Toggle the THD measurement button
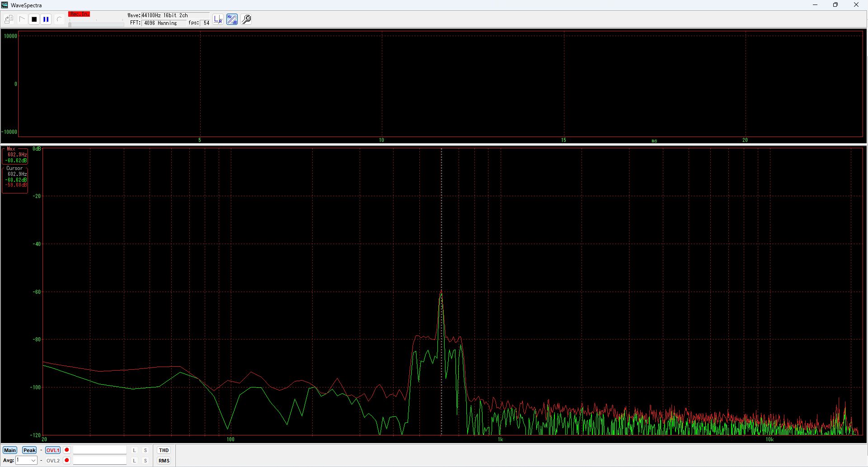 [x=164, y=450]
